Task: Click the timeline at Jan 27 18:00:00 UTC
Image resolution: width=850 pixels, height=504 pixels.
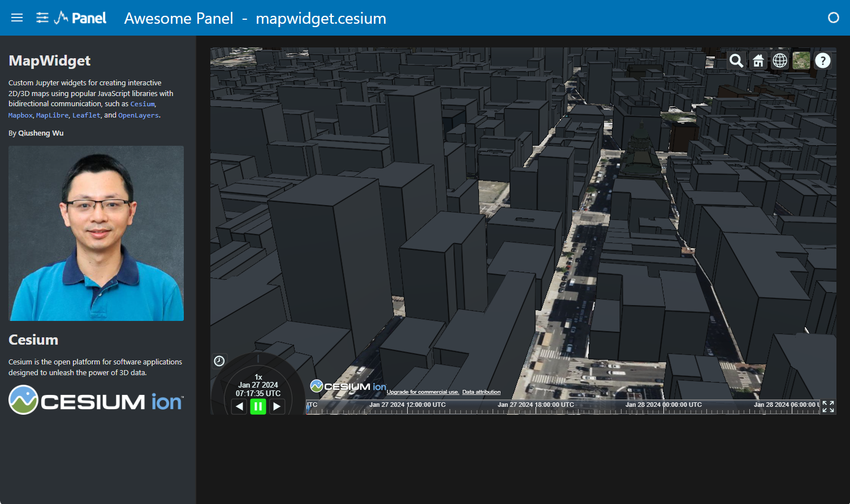Action: point(536,408)
